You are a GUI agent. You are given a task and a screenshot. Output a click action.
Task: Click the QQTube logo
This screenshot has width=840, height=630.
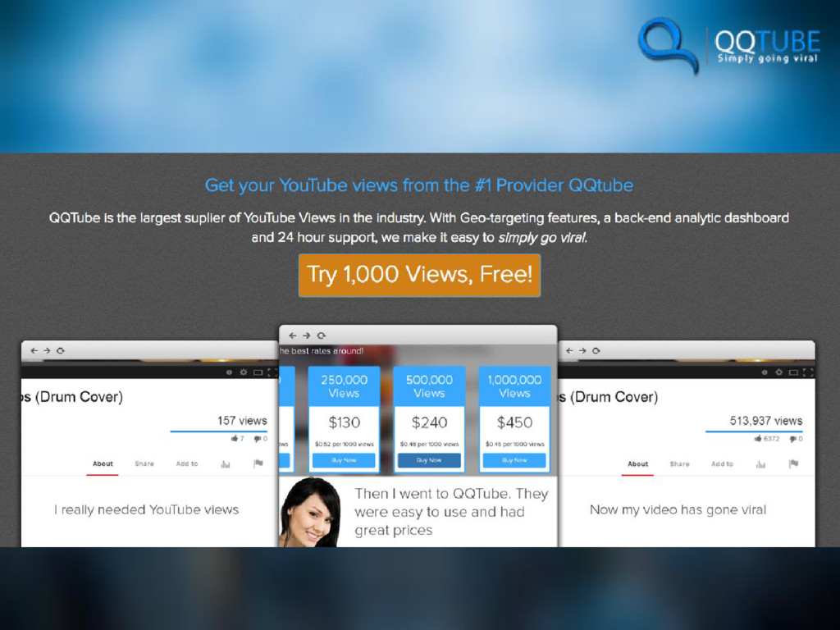click(729, 45)
